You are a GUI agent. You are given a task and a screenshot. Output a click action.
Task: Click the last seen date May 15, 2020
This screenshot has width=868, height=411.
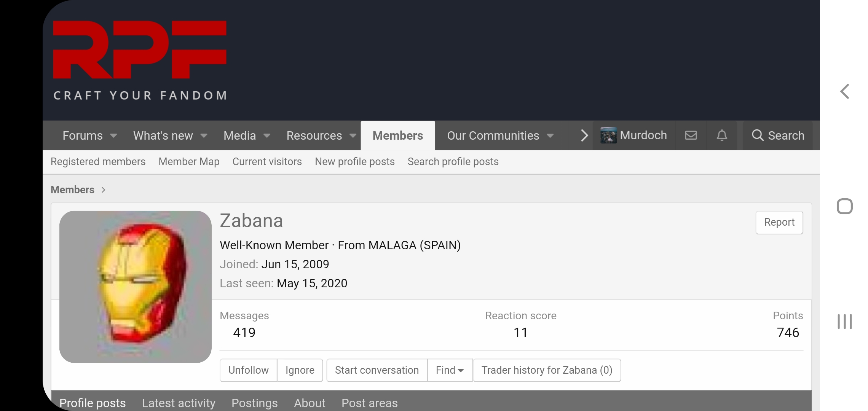pos(312,284)
